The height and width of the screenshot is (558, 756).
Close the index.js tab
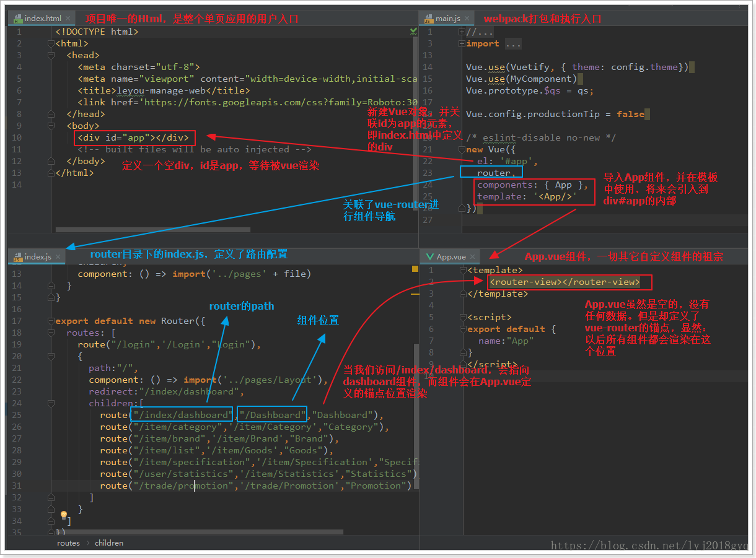click(x=59, y=256)
